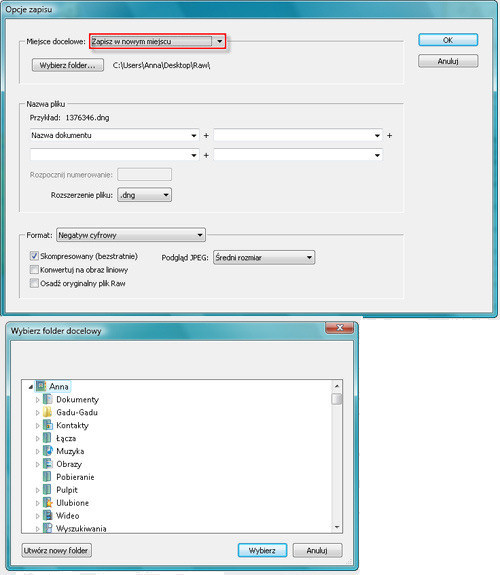The width and height of the screenshot is (500, 575).
Task: Click the Wybierz folder... button
Action: click(67, 65)
